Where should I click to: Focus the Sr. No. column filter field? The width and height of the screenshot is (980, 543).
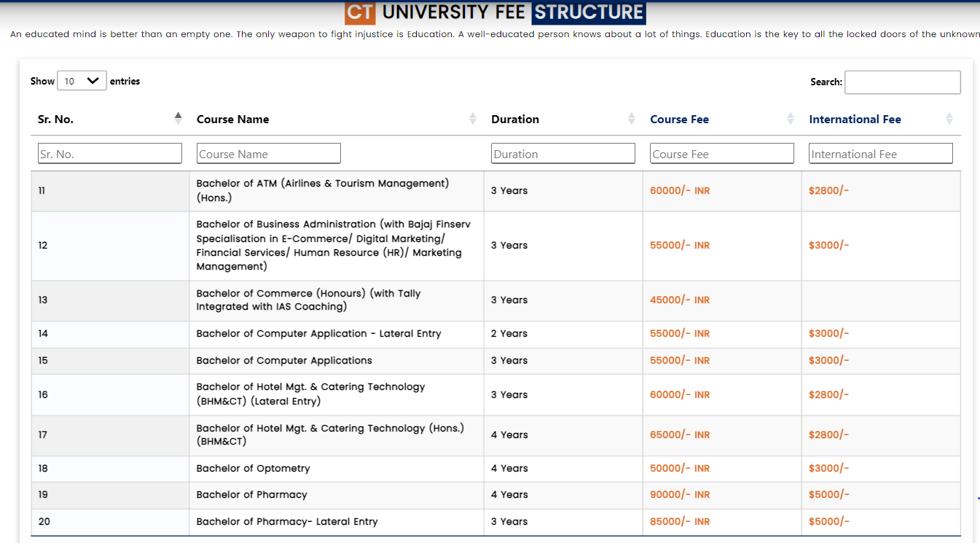110,153
